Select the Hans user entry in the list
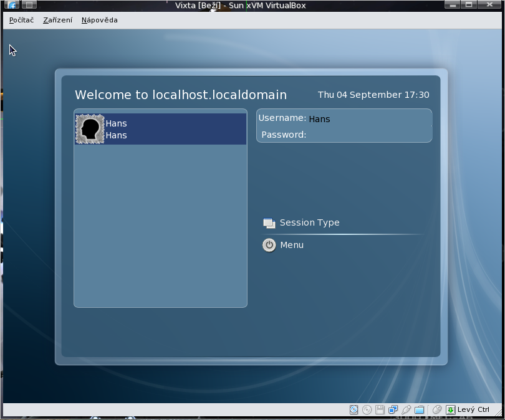The width and height of the screenshot is (505, 420). [161, 129]
